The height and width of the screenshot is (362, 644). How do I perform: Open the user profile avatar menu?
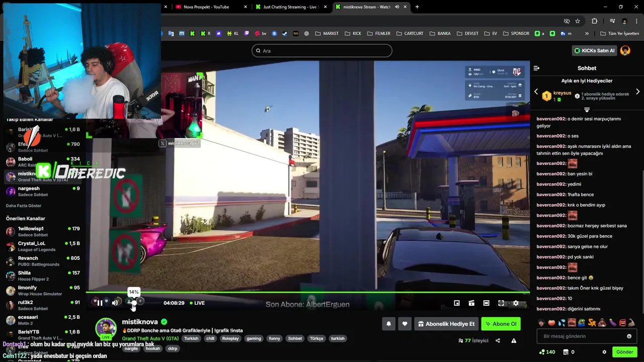(625, 50)
